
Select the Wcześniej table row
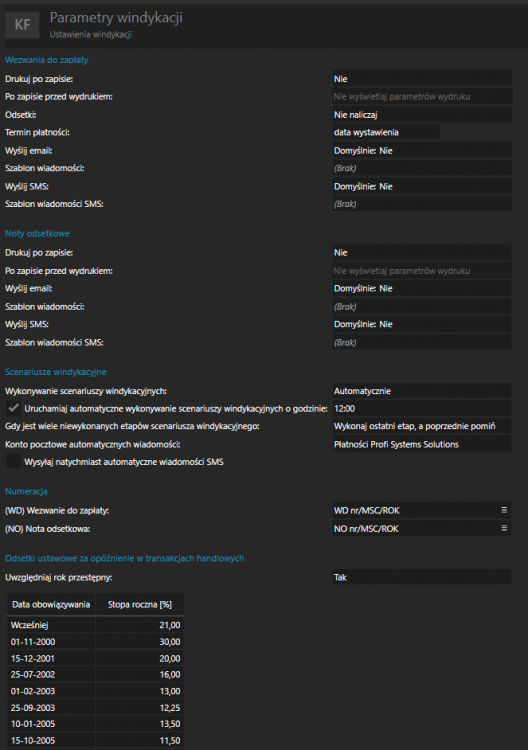[96, 625]
